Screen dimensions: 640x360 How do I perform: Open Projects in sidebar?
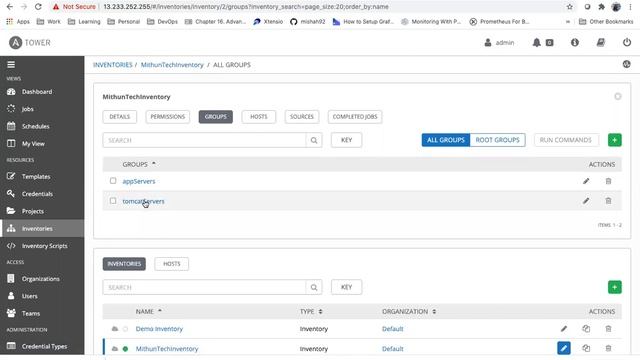(33, 211)
